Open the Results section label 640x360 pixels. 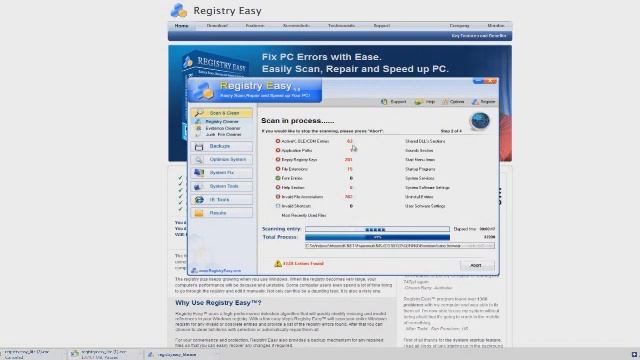[218, 213]
